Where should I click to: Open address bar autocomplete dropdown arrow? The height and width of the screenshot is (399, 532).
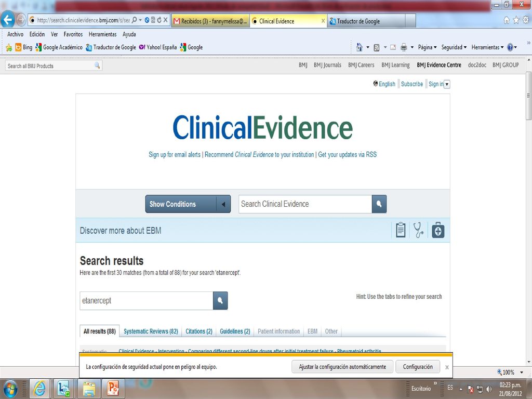tap(140, 20)
